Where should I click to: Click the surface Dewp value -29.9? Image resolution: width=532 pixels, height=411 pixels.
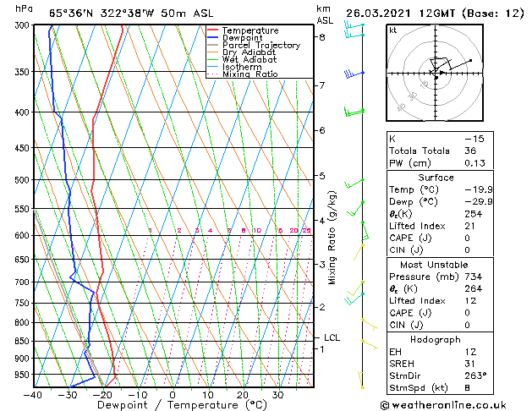(479, 202)
